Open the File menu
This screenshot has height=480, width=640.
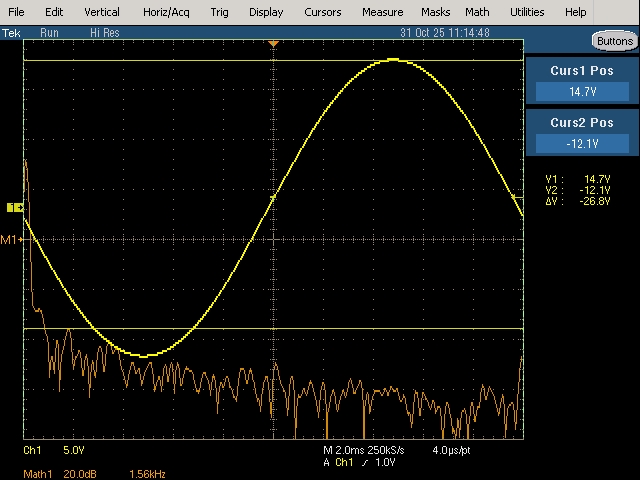(16, 12)
